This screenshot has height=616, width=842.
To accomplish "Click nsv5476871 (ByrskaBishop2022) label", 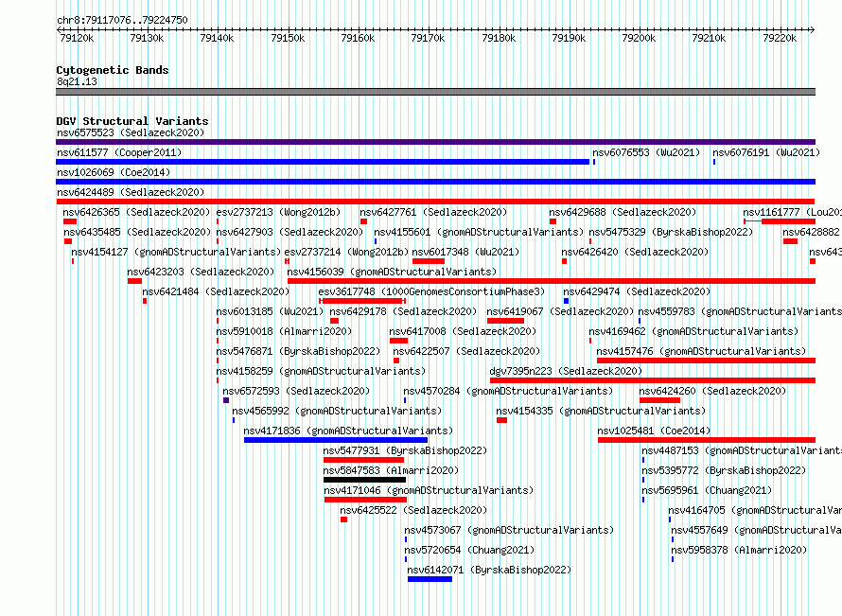I will click(299, 351).
